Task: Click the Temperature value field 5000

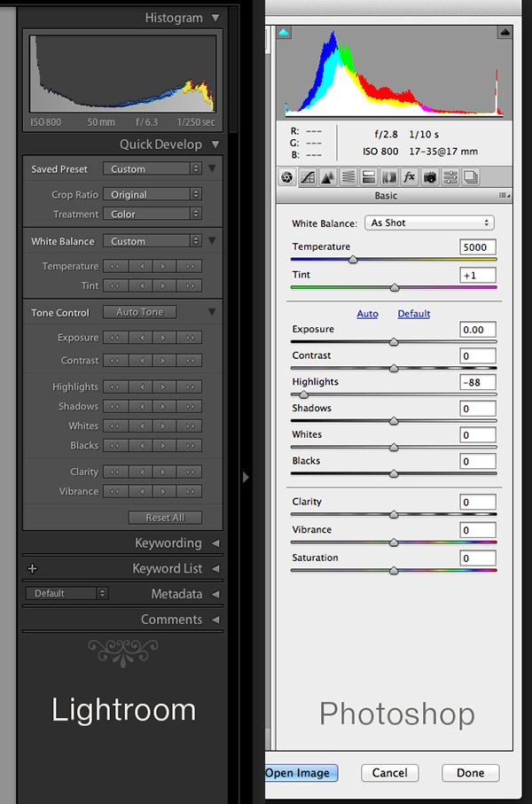Action: point(478,247)
